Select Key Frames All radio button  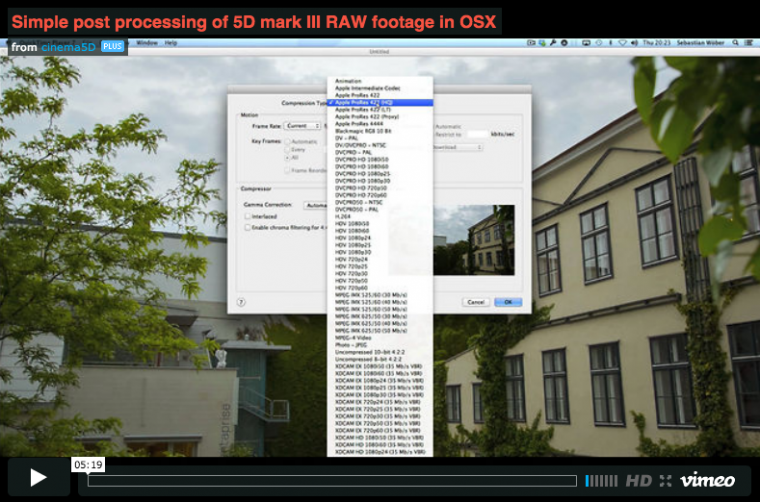pos(287,157)
